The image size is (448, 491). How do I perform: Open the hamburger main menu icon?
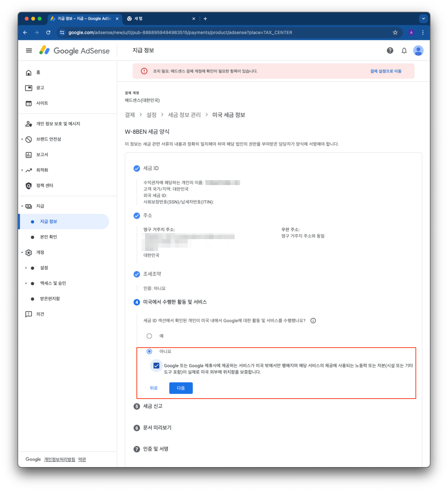tap(29, 51)
